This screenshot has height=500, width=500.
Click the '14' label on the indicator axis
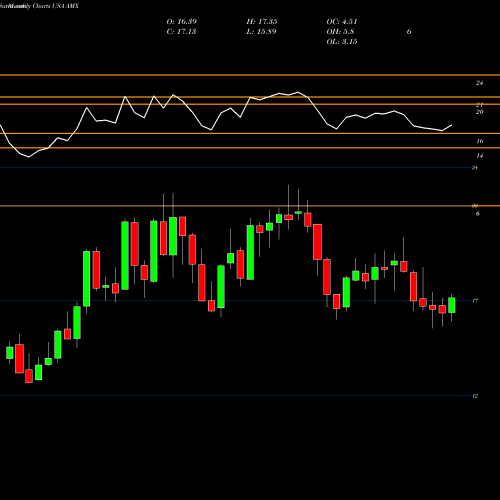tap(479, 156)
